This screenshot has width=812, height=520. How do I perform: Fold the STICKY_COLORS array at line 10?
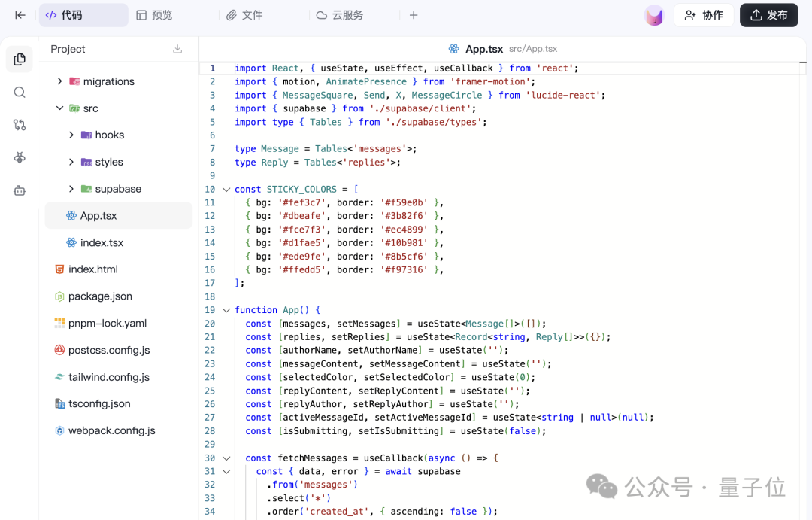click(x=226, y=189)
